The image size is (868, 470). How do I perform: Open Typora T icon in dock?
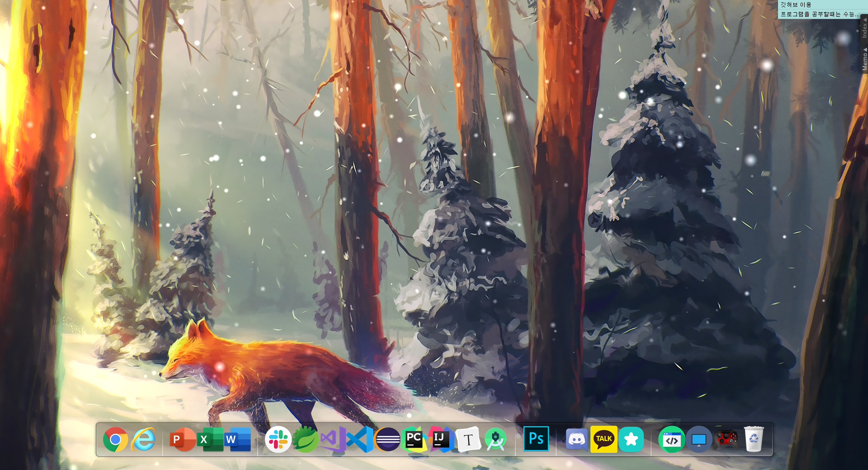pos(468,439)
